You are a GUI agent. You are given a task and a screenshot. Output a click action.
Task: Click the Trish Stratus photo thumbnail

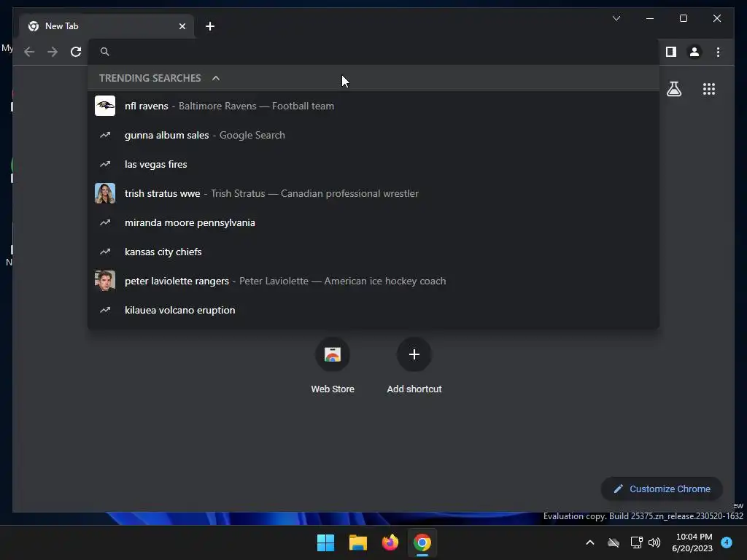click(x=105, y=193)
